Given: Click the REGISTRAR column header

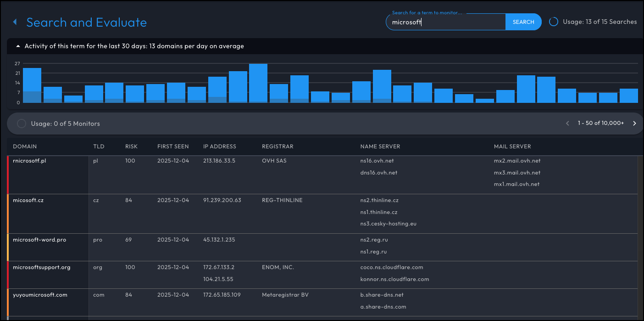Looking at the screenshot, I should pos(278,146).
